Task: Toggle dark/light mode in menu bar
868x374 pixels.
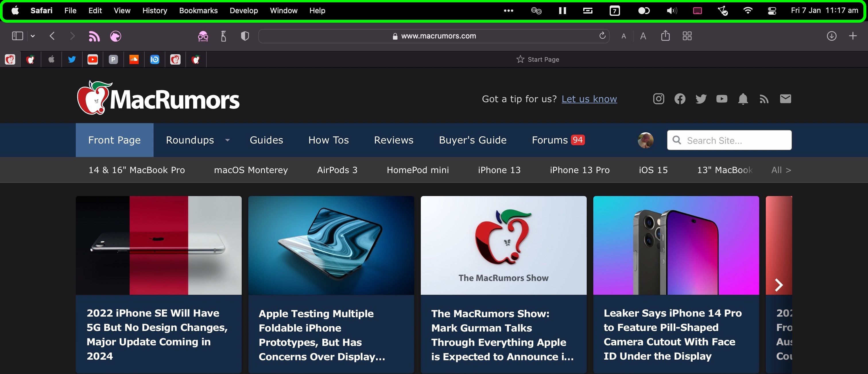Action: tap(643, 10)
